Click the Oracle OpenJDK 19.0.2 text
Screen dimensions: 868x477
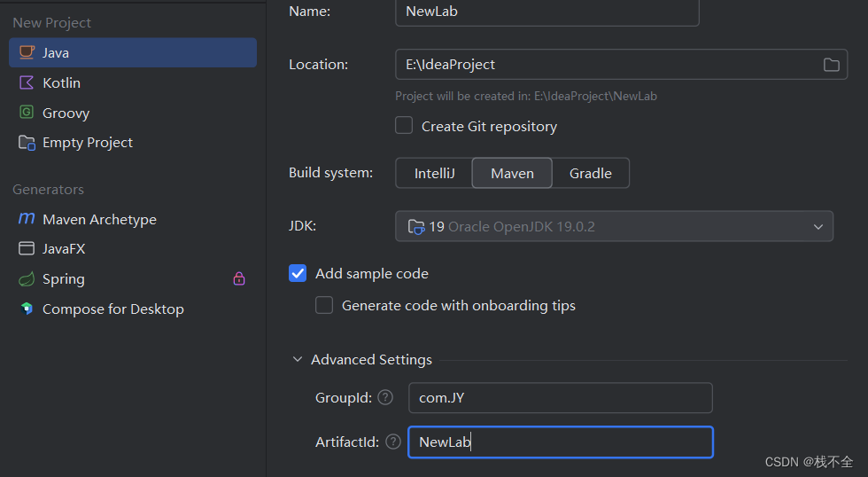click(x=522, y=227)
